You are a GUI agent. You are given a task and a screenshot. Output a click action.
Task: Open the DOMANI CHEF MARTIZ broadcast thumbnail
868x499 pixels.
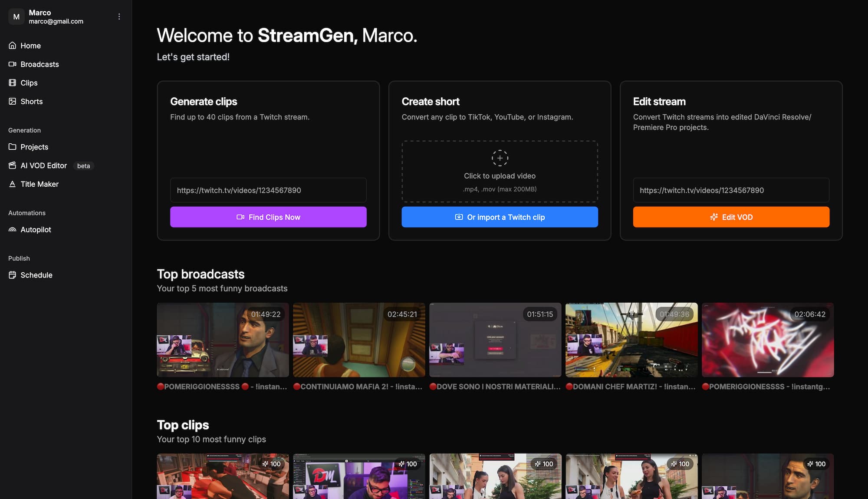tap(631, 340)
